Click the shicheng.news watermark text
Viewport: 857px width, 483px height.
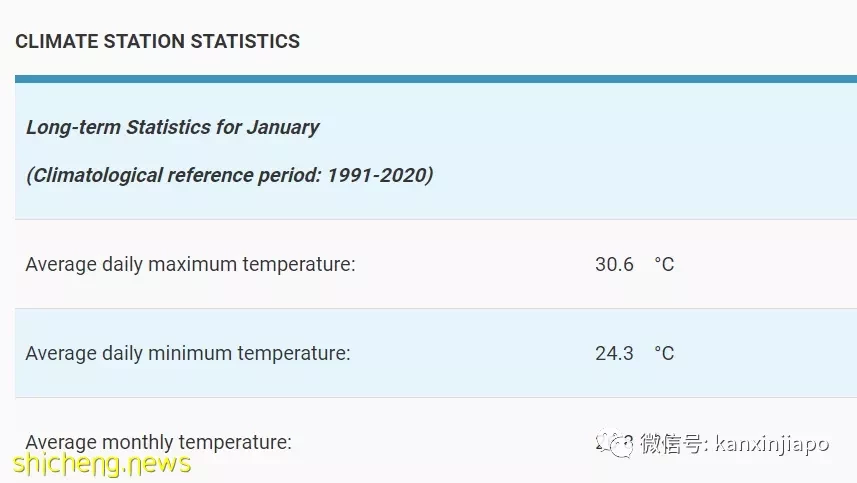click(102, 463)
